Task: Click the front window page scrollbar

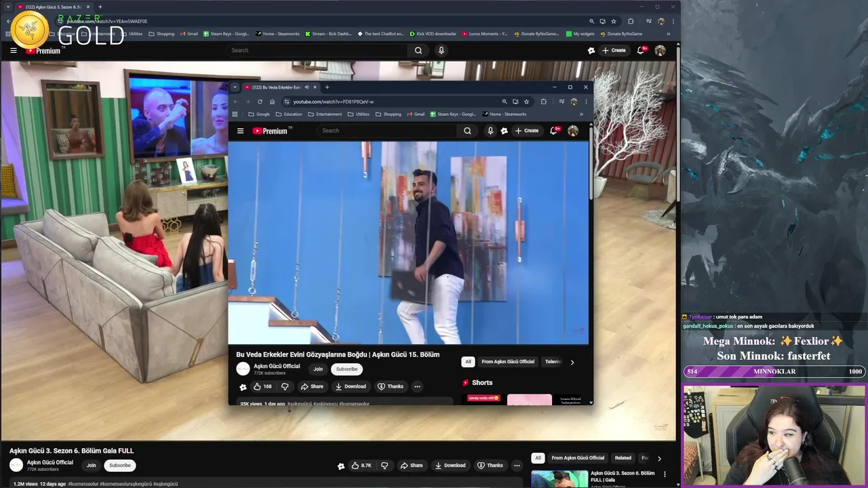Action: click(x=591, y=163)
